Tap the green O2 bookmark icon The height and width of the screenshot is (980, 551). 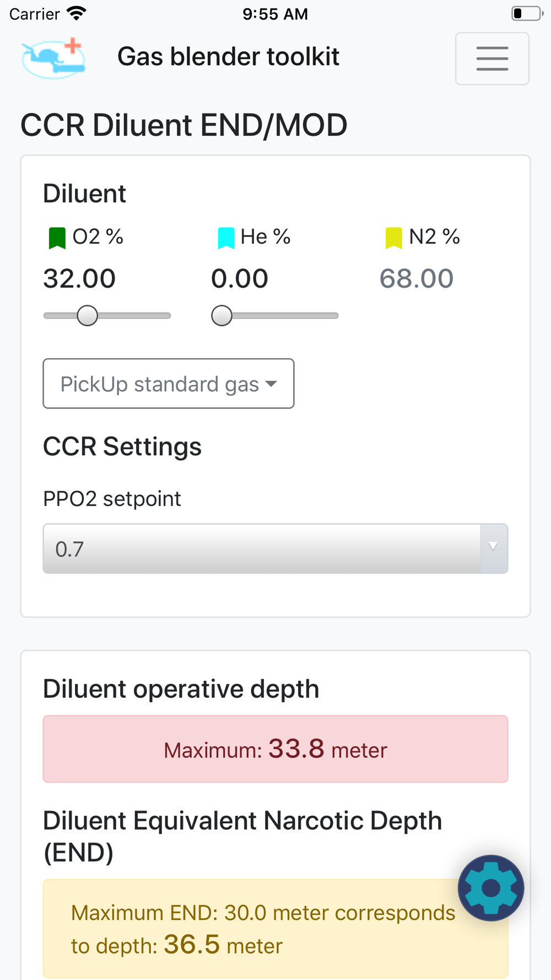(57, 238)
